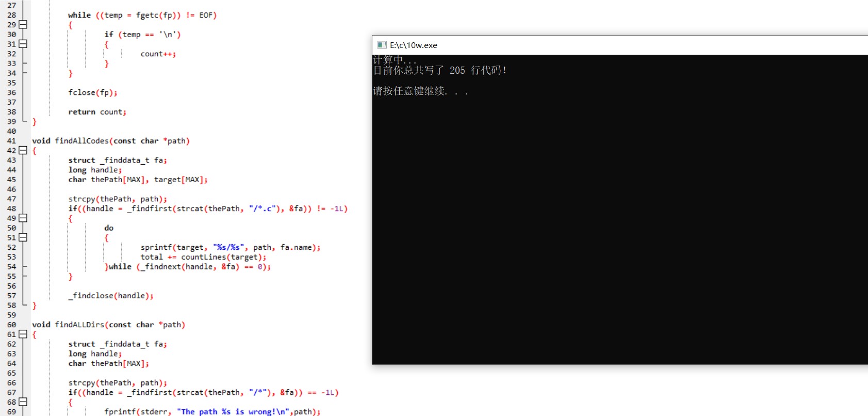Click on "sprintf(target, "%s/%s", path, fa.name);"
The height and width of the screenshot is (416, 868).
231,247
